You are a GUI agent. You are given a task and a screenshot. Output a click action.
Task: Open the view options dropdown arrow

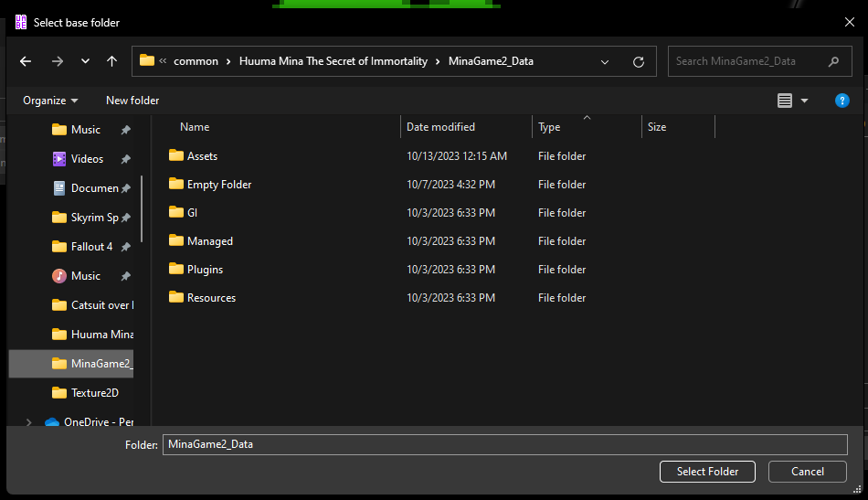coord(804,101)
